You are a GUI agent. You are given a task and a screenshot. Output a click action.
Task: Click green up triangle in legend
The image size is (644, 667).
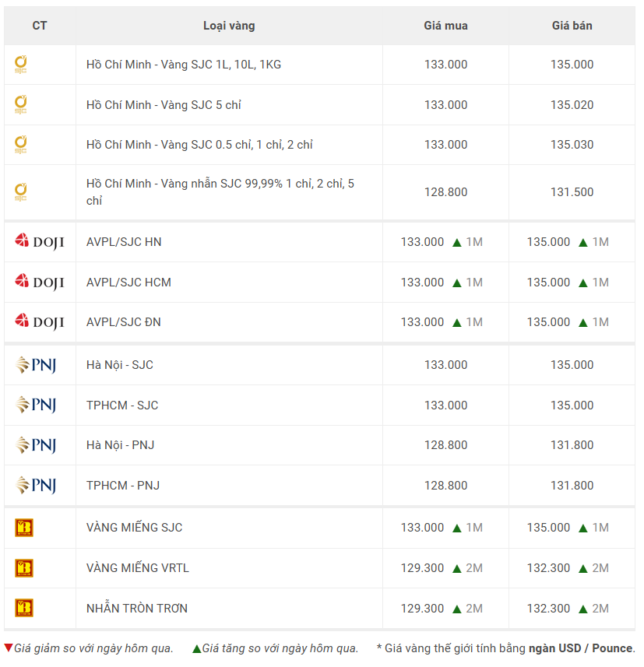click(x=197, y=648)
